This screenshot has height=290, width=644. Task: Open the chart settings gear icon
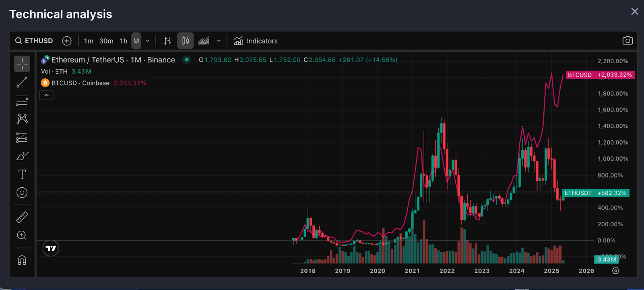pos(615,271)
